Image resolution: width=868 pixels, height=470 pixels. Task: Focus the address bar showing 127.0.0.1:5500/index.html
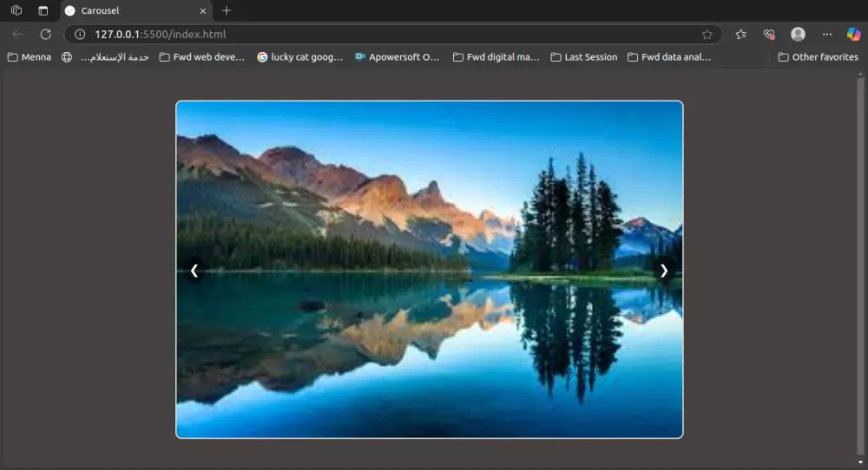393,35
